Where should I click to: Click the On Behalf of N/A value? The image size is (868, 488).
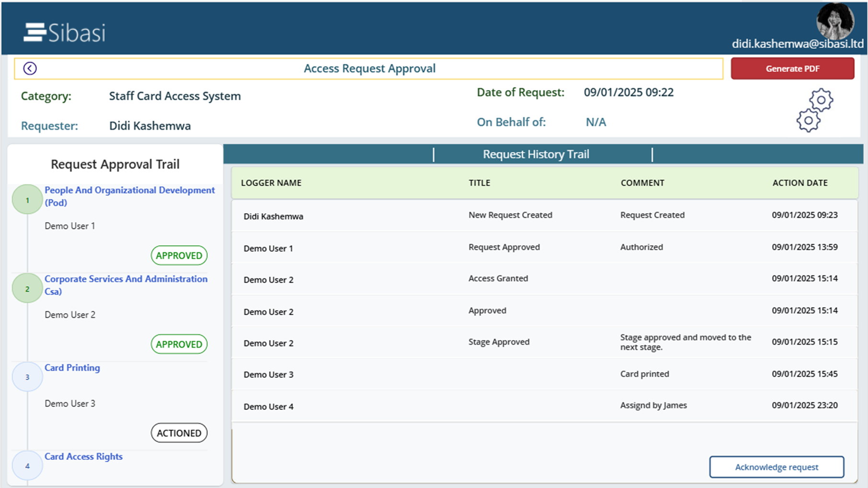[x=596, y=122]
